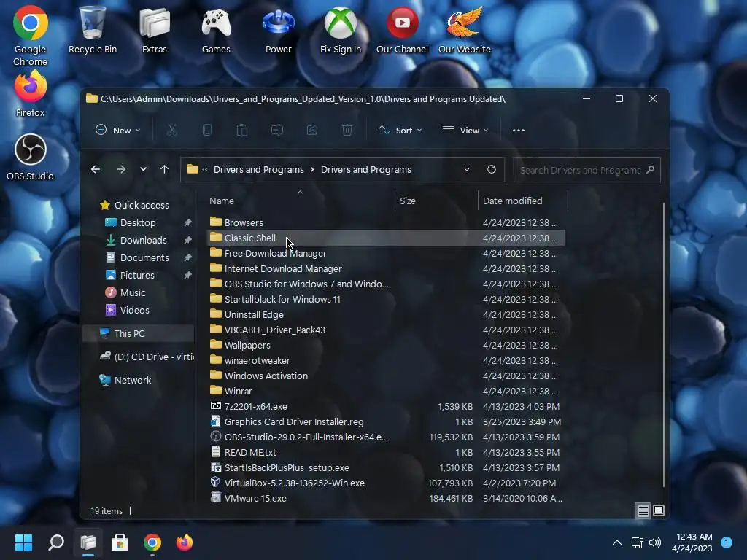Select the Recycle Bin desktop icon
Image resolution: width=747 pixels, height=560 pixels.
pos(93,30)
